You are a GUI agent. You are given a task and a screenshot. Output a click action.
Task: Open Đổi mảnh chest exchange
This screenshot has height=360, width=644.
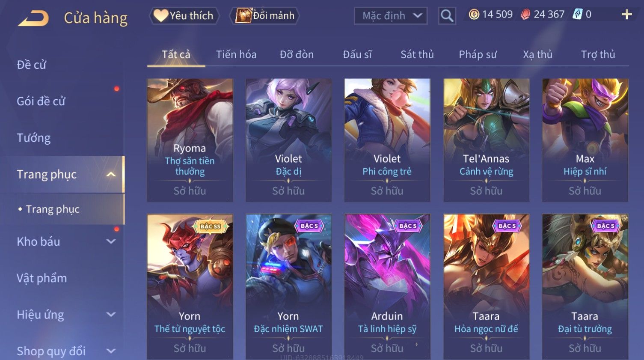tap(265, 16)
